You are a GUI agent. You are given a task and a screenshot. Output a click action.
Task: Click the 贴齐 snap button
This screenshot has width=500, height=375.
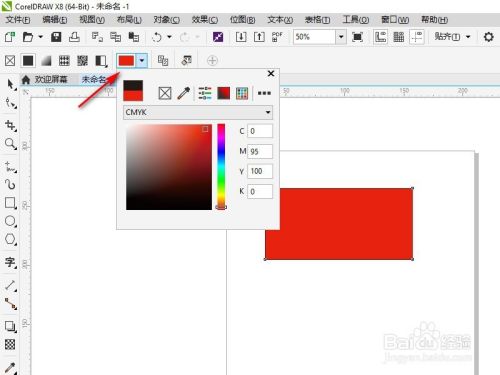pyautogui.click(x=447, y=37)
